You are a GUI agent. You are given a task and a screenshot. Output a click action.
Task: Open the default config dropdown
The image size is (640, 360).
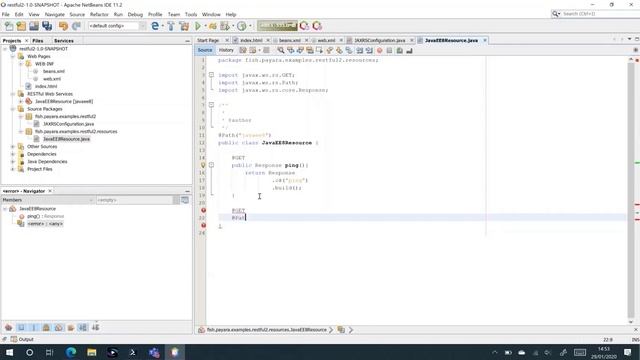117,26
